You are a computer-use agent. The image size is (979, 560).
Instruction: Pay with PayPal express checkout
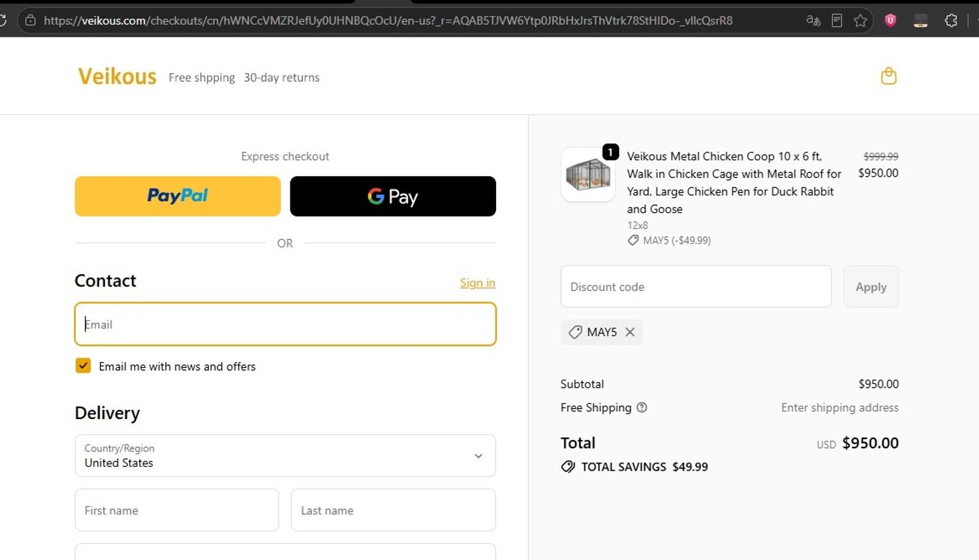pyautogui.click(x=178, y=196)
